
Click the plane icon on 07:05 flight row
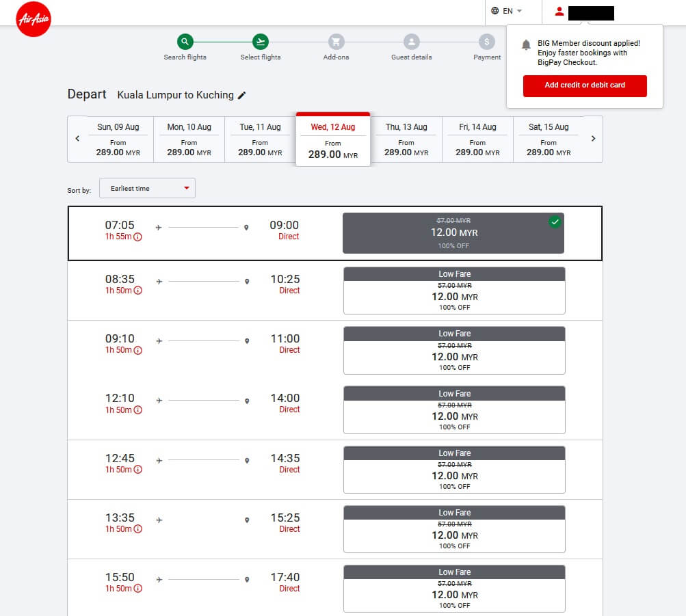[159, 228]
